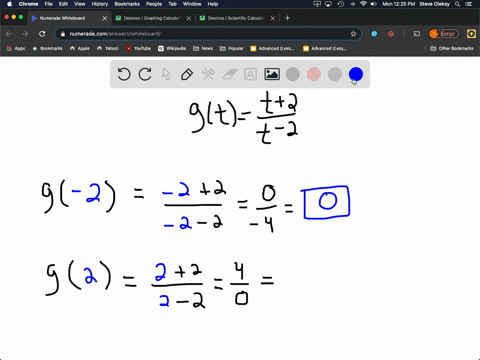Open the View menu
The width and height of the screenshot is (480, 360).
point(80,4)
